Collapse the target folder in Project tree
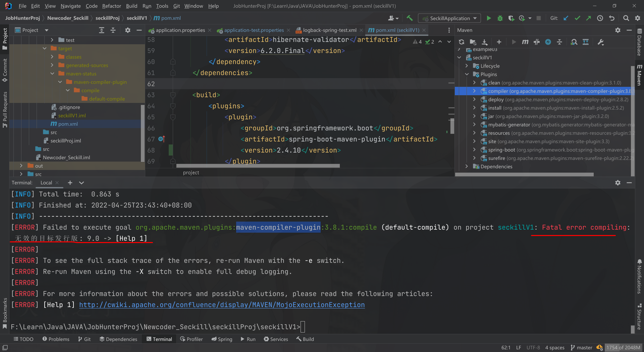The width and height of the screenshot is (644, 352). tap(45, 49)
